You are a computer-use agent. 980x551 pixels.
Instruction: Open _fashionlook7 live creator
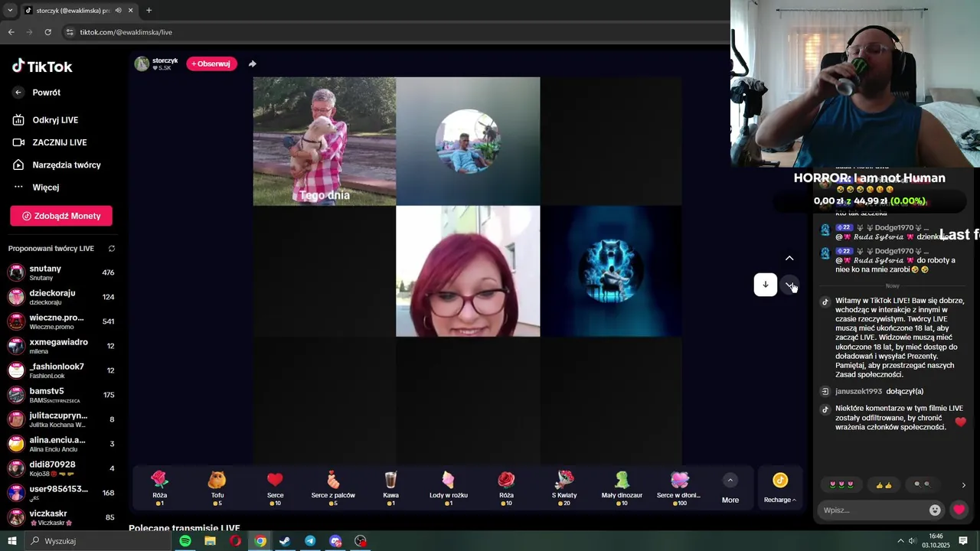(x=61, y=370)
